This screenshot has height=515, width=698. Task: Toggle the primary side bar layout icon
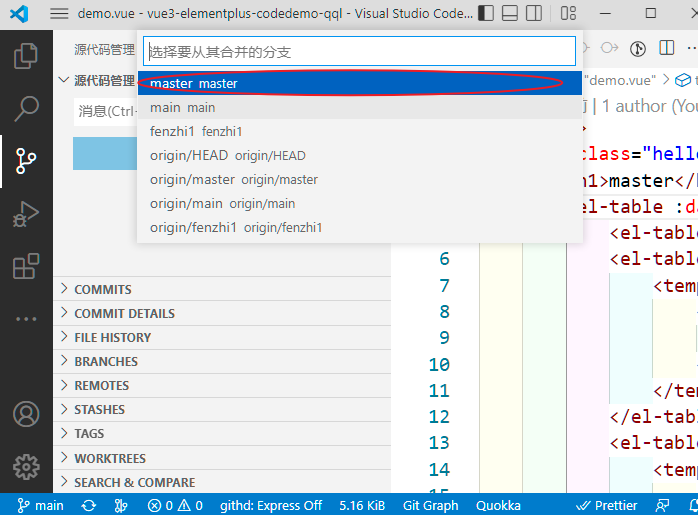[x=486, y=13]
